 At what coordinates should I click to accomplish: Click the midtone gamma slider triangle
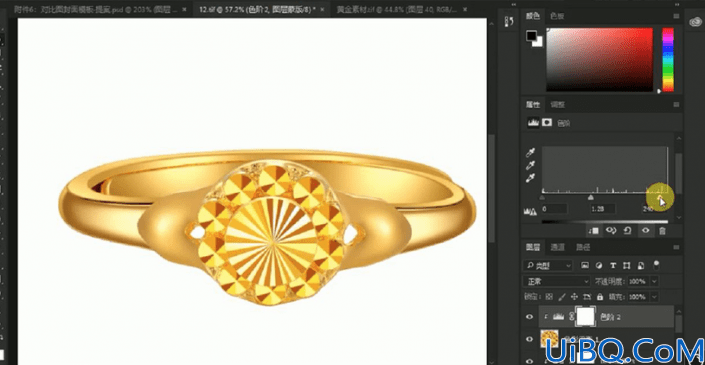point(591,197)
